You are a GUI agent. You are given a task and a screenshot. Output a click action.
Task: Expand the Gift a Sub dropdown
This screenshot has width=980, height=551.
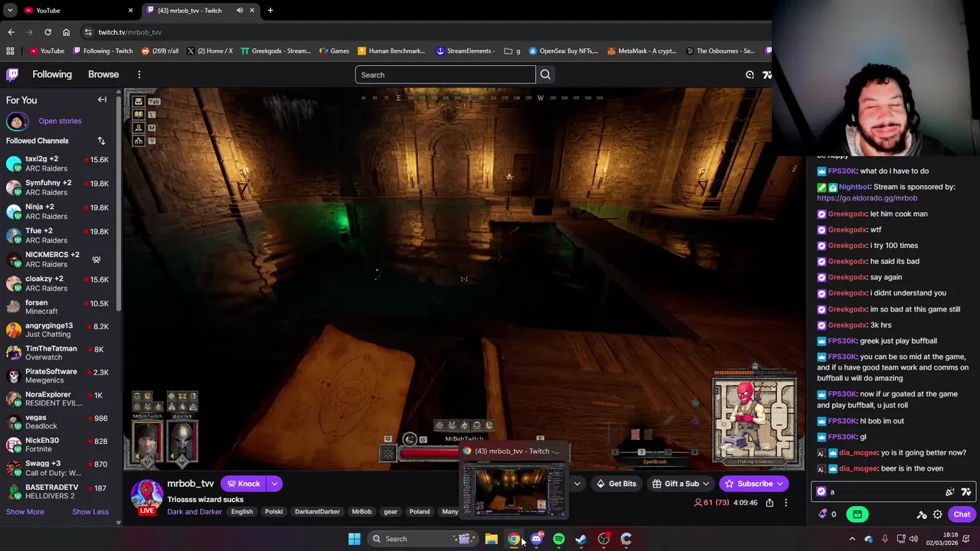pos(706,484)
